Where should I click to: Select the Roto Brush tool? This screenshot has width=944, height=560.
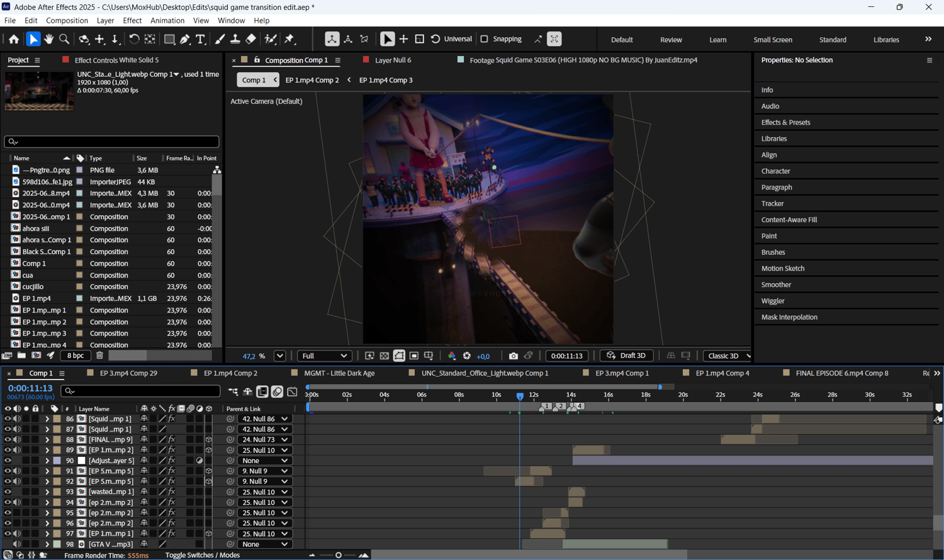coord(271,39)
